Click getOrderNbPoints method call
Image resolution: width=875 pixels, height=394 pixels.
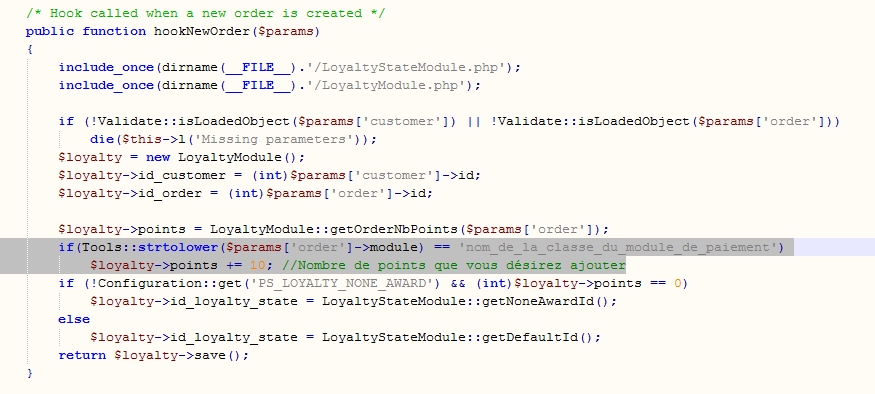[x=393, y=229]
